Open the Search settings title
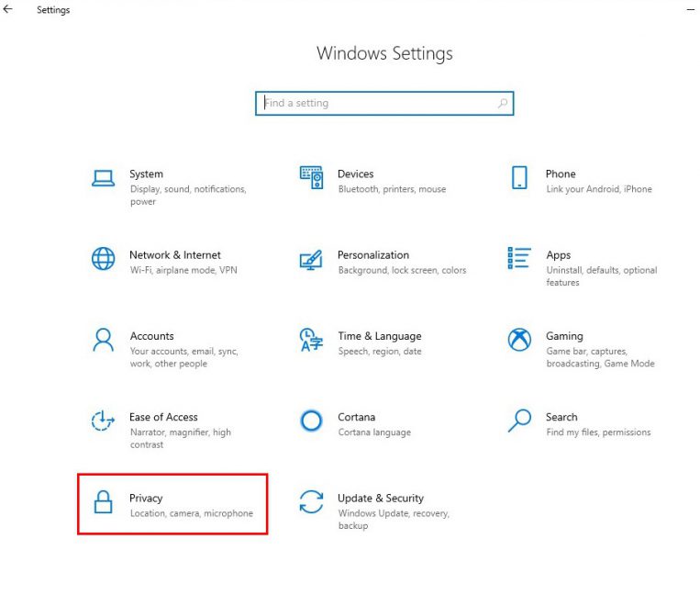This screenshot has height=606, width=700. (x=561, y=417)
